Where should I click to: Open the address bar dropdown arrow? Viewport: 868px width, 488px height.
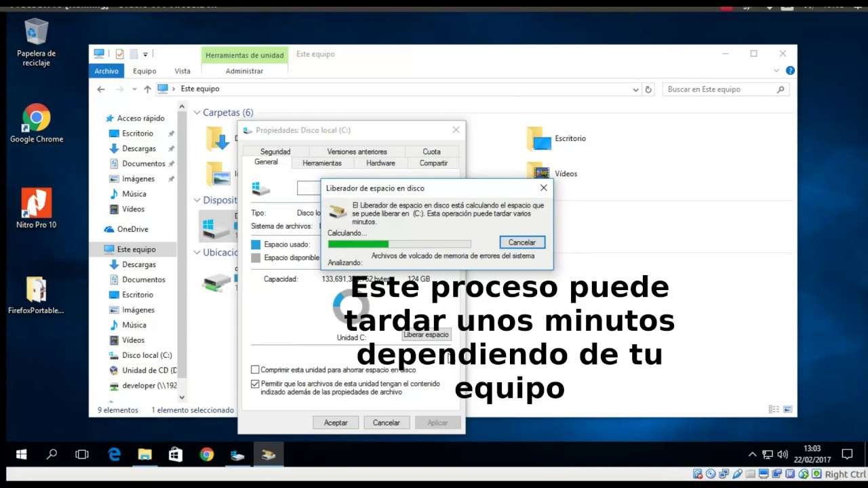[635, 89]
